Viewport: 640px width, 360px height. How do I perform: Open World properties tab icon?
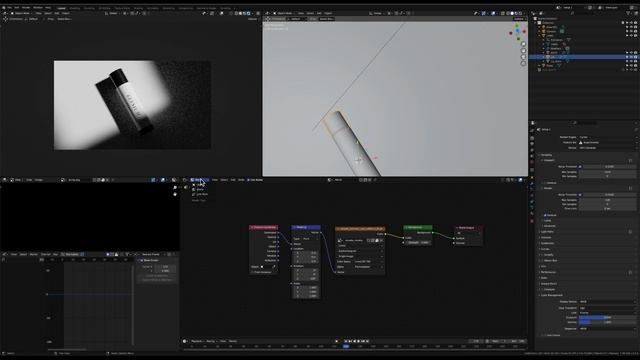pos(532,162)
